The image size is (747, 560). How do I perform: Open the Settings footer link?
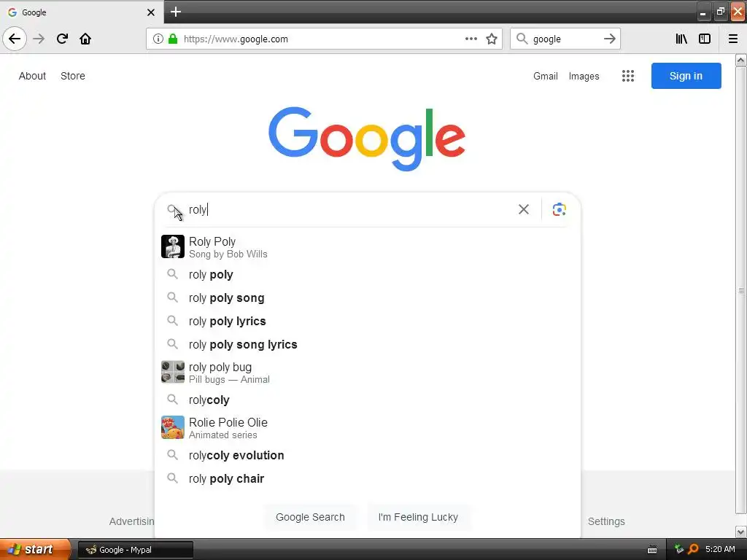(x=606, y=521)
